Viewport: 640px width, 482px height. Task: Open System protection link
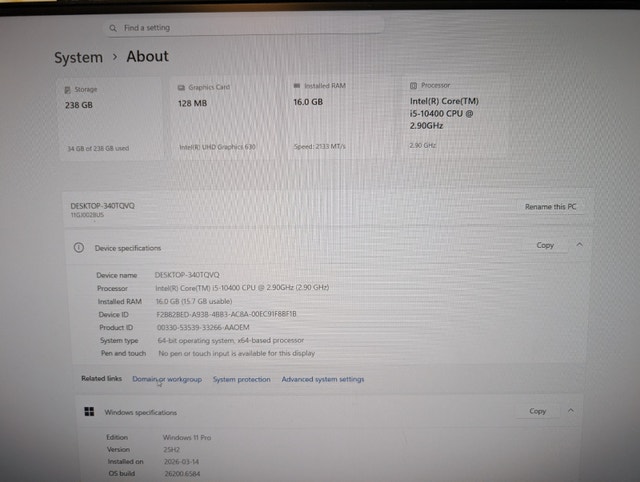click(x=242, y=379)
